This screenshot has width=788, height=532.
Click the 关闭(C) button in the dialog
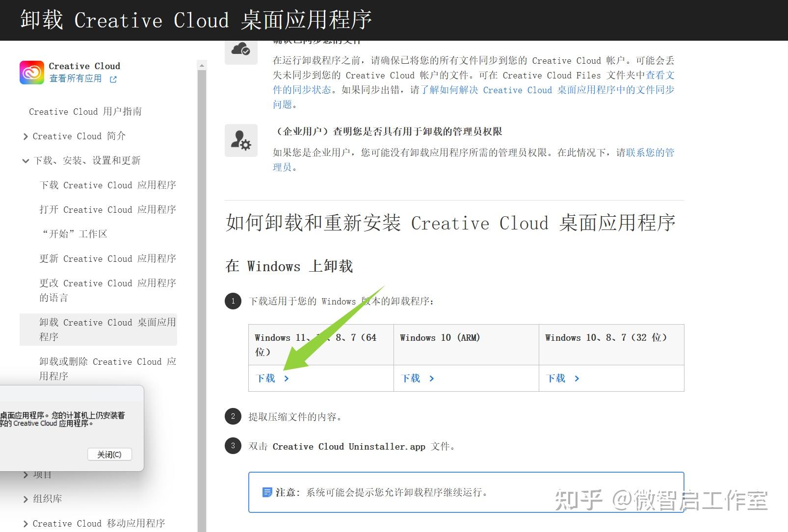tap(109, 455)
